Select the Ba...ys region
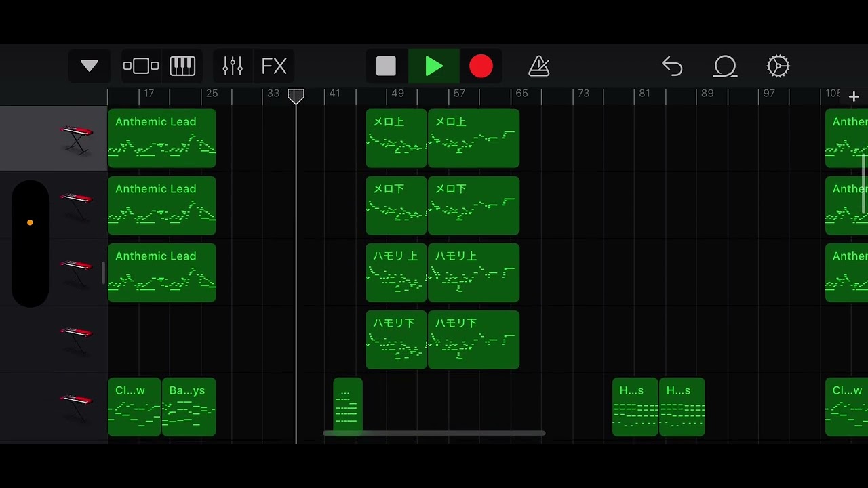The height and width of the screenshot is (488, 868). pos(189,407)
